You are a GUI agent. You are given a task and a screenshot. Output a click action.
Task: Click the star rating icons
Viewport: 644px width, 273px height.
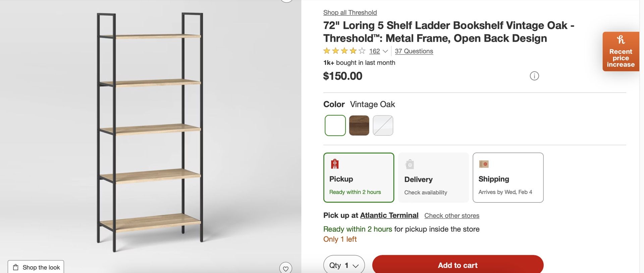tap(344, 51)
